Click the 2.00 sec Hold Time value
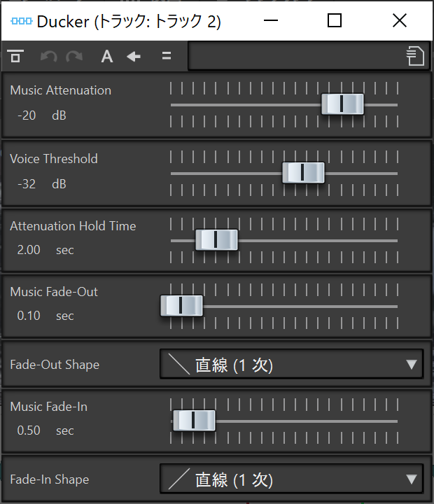Screen dimensions: 434x504 click(29, 250)
